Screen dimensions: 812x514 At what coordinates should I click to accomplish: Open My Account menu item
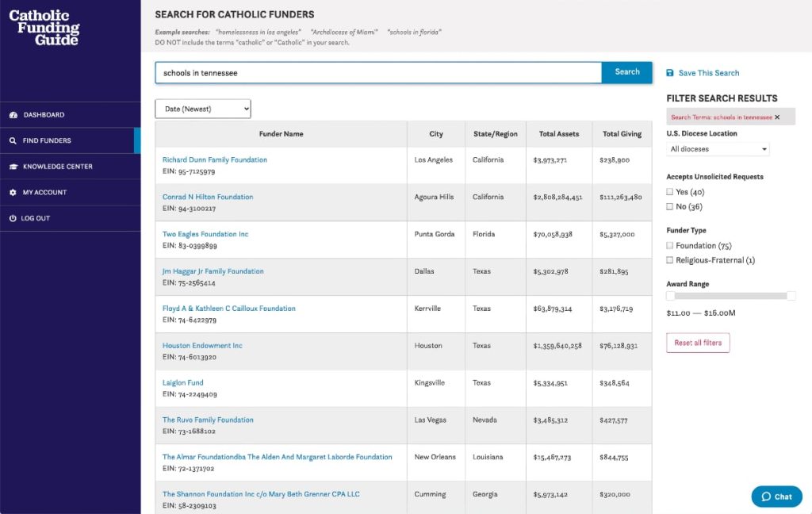click(70, 193)
